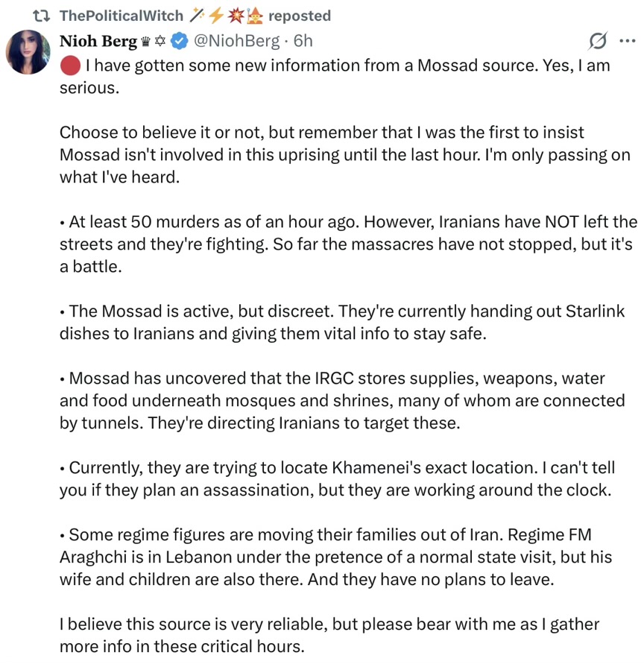Viewport: 644px width, 664px height.
Task: Click the Grok slashed-circle icon
Action: point(597,40)
